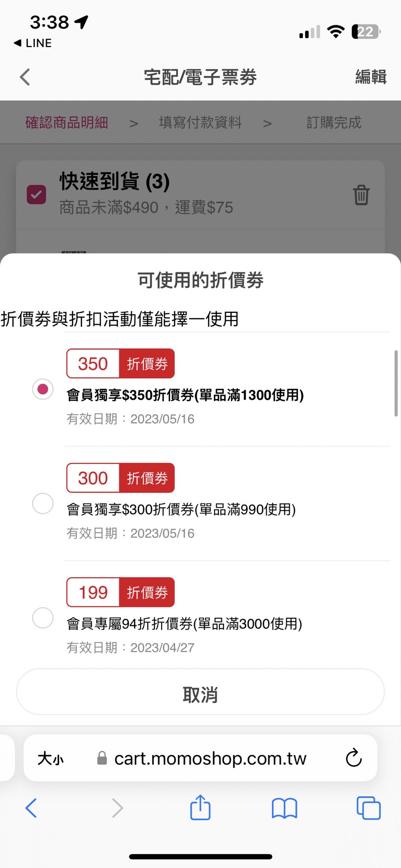The height and width of the screenshot is (868, 401).
Task: Return to the LINE app
Action: point(33,43)
